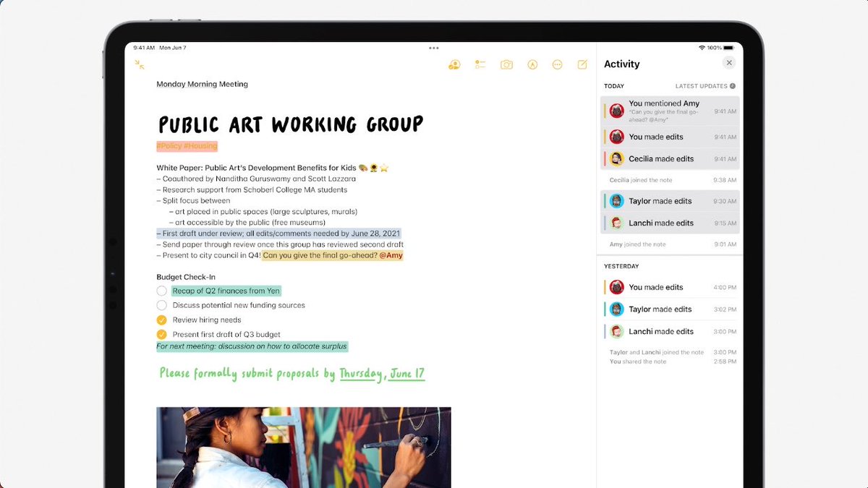Tap the checklist formatting icon
This screenshot has height=488, width=868.
[x=480, y=64]
